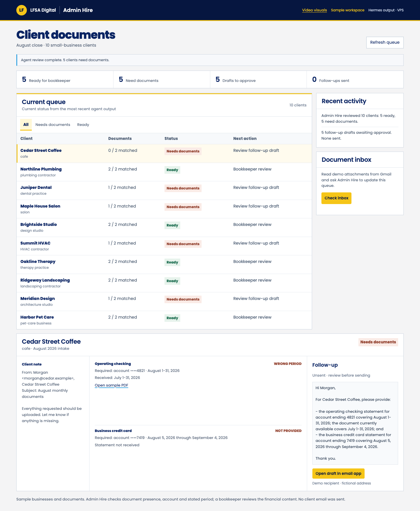
Task: Click the Hermes output · VPS text
Action: coord(386,10)
